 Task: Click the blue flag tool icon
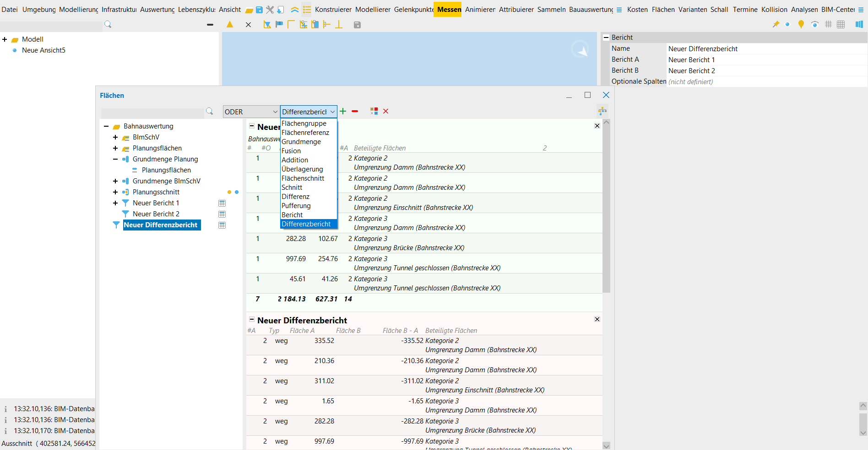(x=279, y=24)
